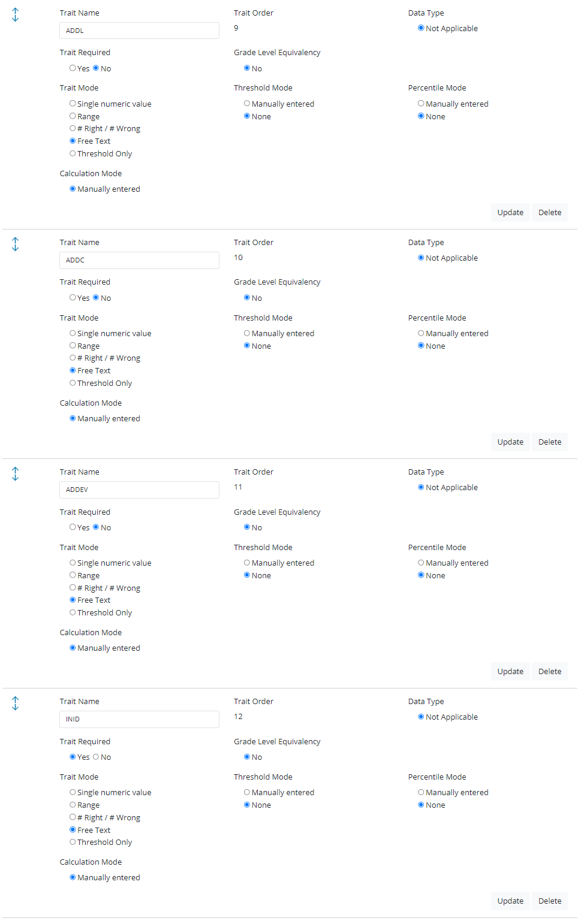
Task: Choose Single numeric value mode for ADDEV
Action: tap(73, 563)
